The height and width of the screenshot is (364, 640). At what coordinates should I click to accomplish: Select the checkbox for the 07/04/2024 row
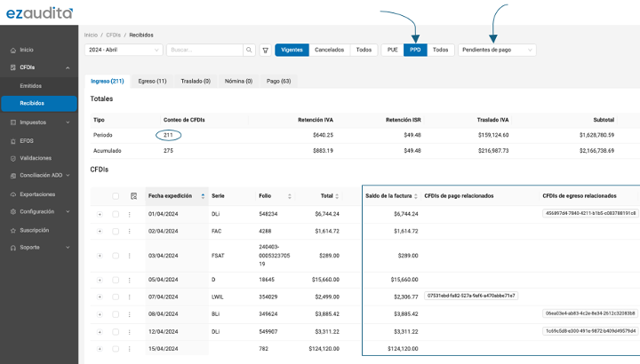pyautogui.click(x=116, y=297)
